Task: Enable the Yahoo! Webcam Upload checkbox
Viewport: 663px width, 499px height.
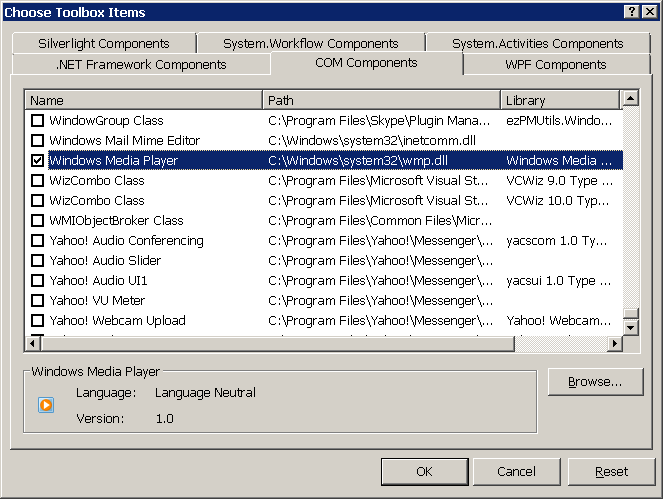Action: [37, 321]
